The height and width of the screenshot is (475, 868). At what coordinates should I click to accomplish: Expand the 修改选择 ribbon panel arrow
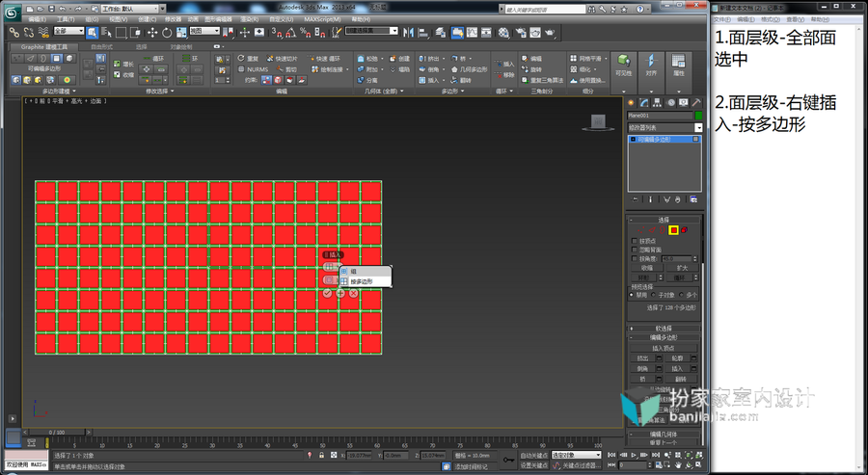173,92
